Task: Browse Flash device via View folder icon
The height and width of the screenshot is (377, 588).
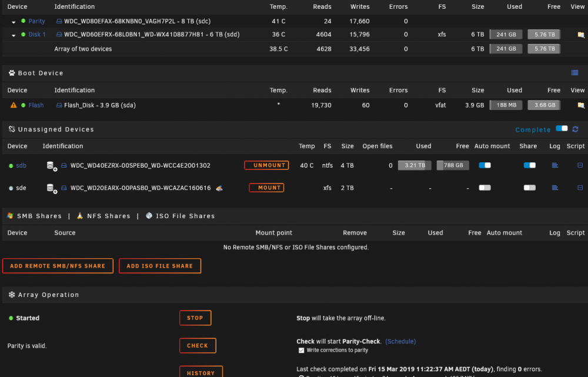Action: [581, 105]
